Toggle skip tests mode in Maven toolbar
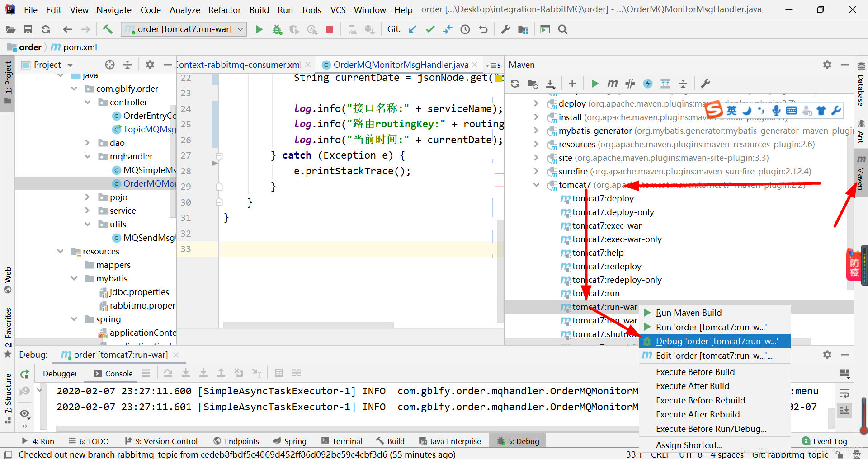Image resolution: width=868 pixels, height=459 pixels. [648, 84]
